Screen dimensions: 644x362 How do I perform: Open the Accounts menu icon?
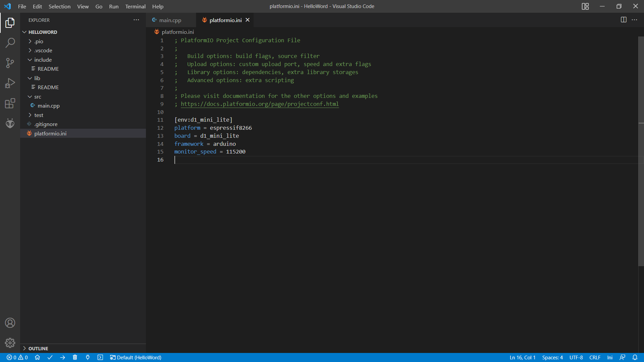[x=10, y=323]
